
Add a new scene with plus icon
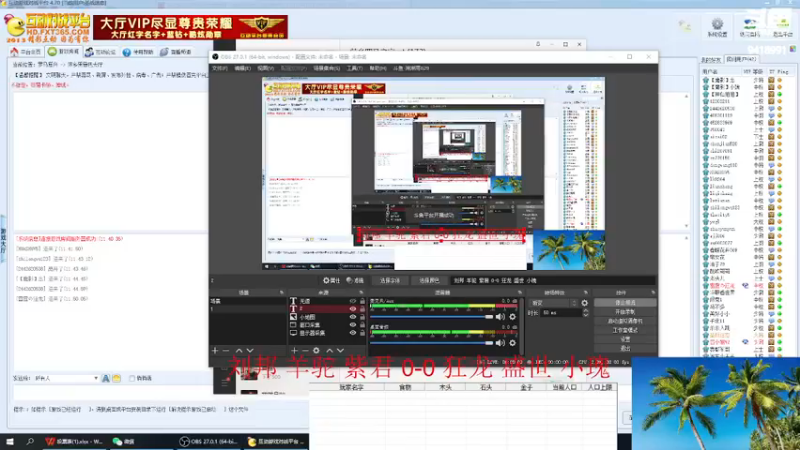215,351
